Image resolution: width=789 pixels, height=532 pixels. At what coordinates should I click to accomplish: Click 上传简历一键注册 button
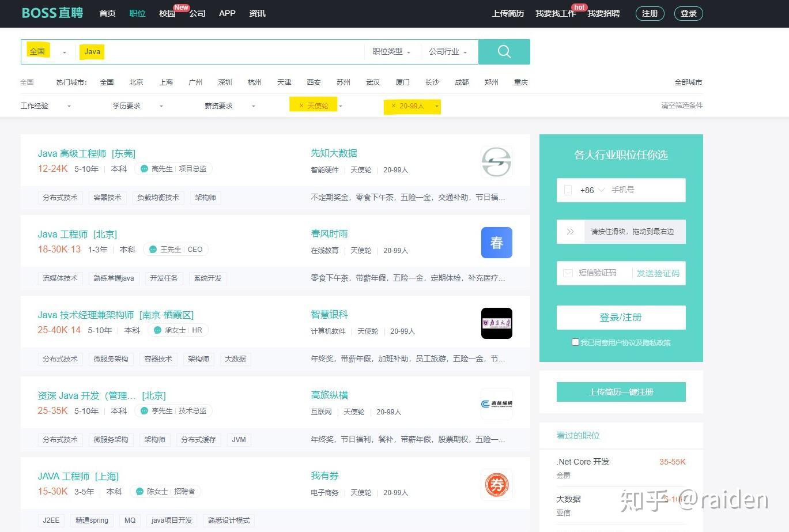621,392
